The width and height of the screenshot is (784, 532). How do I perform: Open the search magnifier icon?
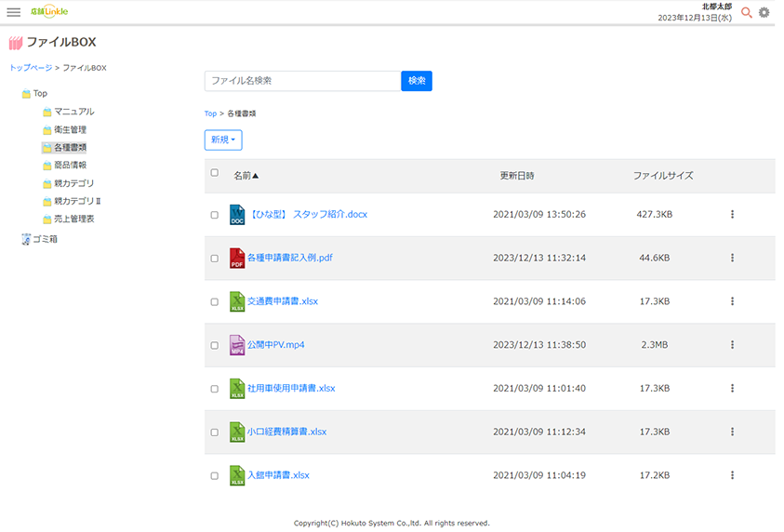(747, 12)
